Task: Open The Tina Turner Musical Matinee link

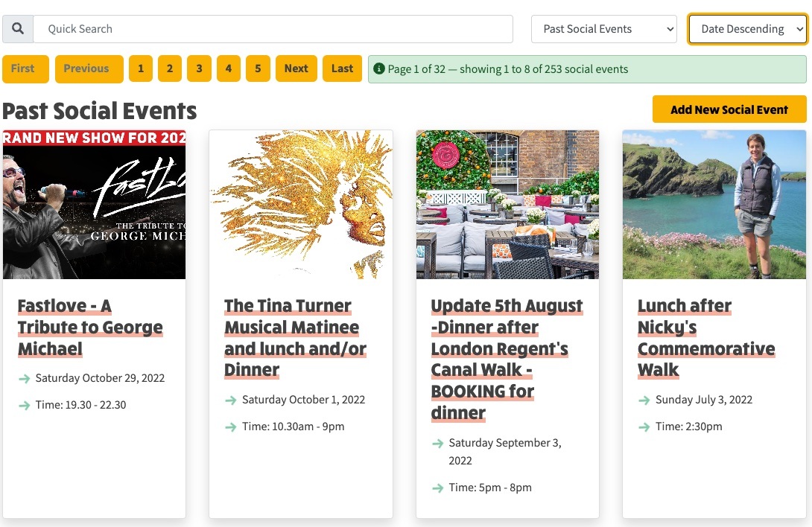Action: point(295,338)
